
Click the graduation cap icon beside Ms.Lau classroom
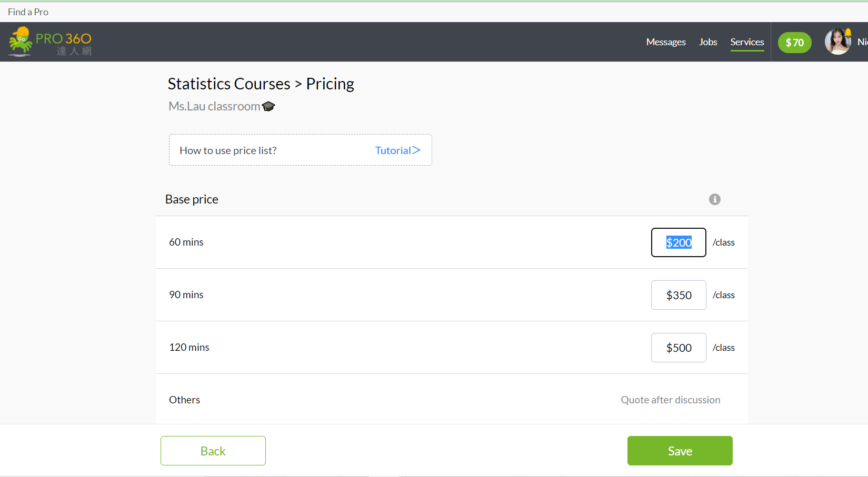click(268, 106)
